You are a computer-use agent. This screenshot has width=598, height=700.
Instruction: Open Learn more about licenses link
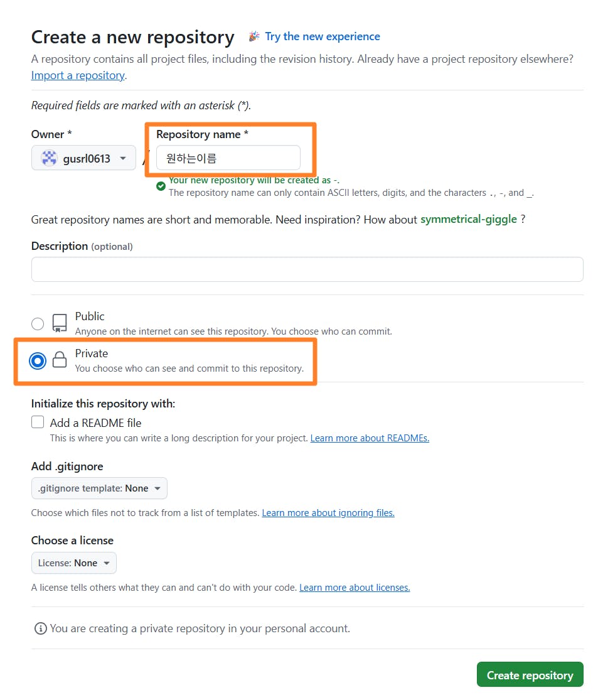[355, 588]
